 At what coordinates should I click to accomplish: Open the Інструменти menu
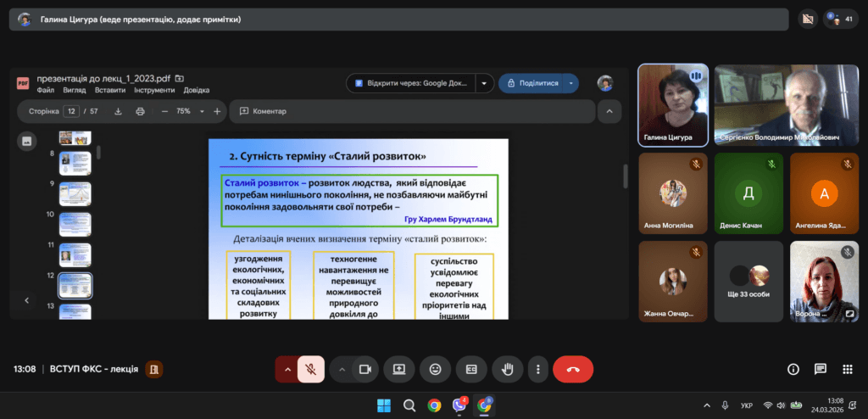tap(153, 90)
